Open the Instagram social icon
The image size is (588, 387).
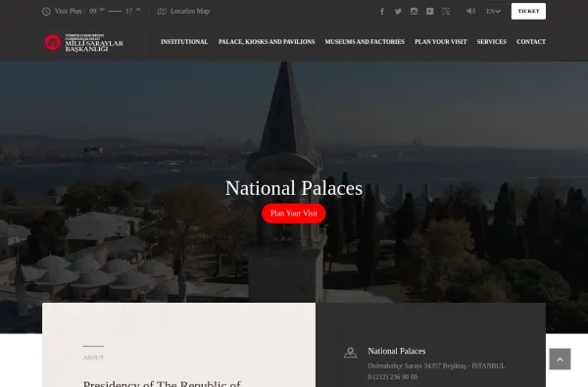tap(414, 11)
